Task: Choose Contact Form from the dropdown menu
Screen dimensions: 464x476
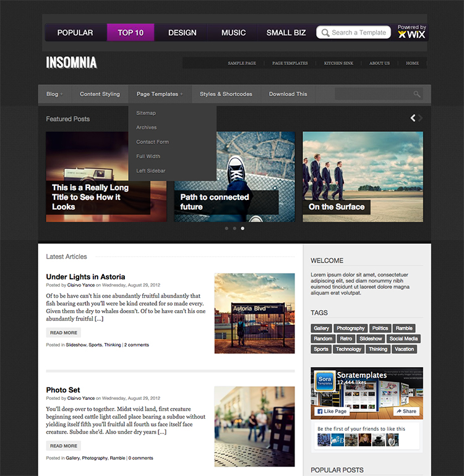Action: tap(152, 142)
